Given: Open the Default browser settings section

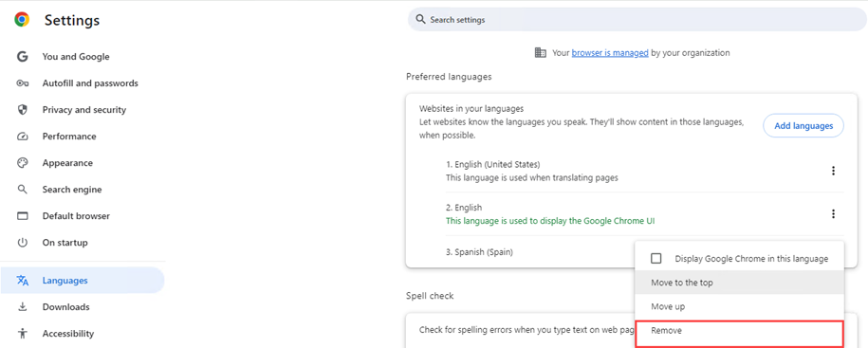Looking at the screenshot, I should 76,216.
